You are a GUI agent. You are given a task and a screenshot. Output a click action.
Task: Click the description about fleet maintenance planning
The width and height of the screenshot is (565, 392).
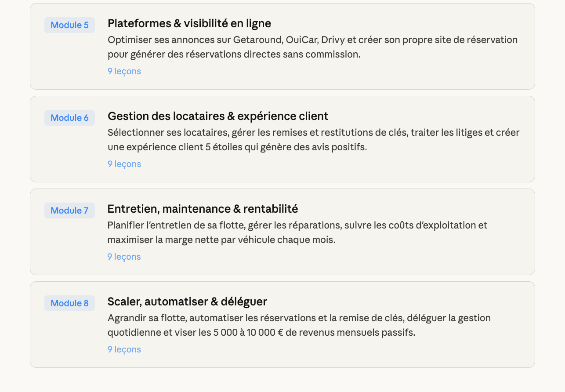point(297,232)
